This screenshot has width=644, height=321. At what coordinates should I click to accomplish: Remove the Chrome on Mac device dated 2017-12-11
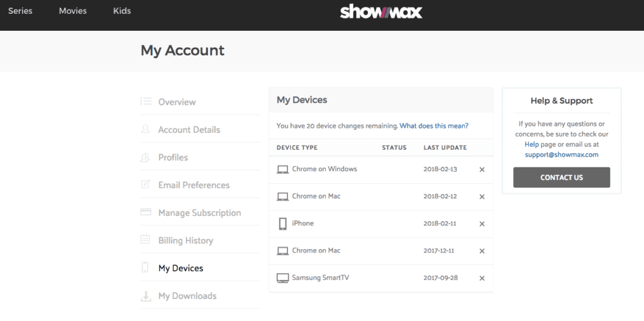pyautogui.click(x=482, y=251)
